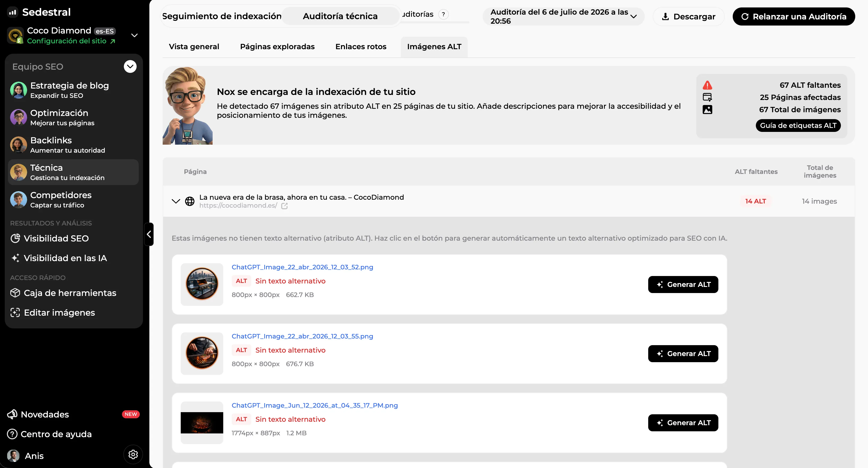Open ChatGPT_Image_22_abr_2026_12_03_55.png link
Screen dimensions: 868x468
pyautogui.click(x=302, y=336)
